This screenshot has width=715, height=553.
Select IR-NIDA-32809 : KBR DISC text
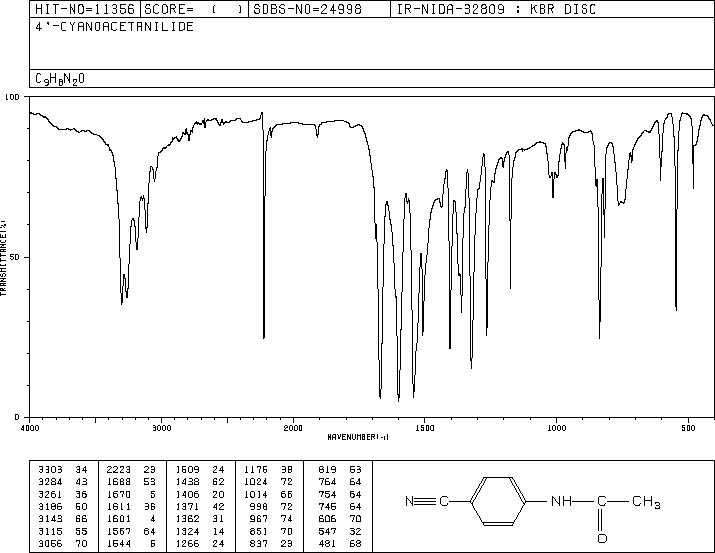(496, 9)
